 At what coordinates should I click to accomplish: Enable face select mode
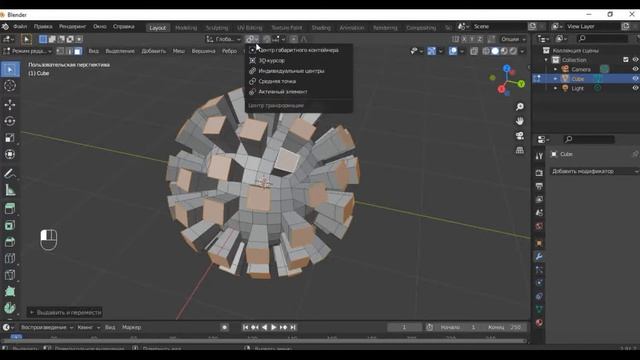pyautogui.click(x=78, y=51)
